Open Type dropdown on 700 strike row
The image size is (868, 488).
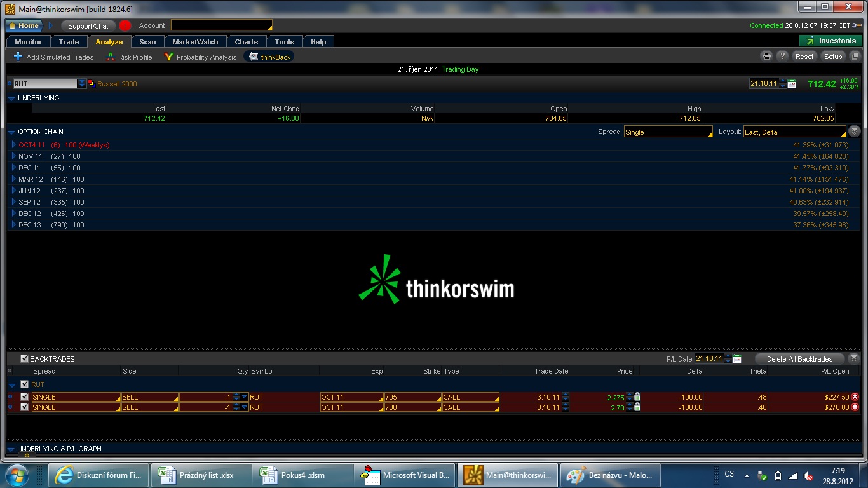point(471,407)
